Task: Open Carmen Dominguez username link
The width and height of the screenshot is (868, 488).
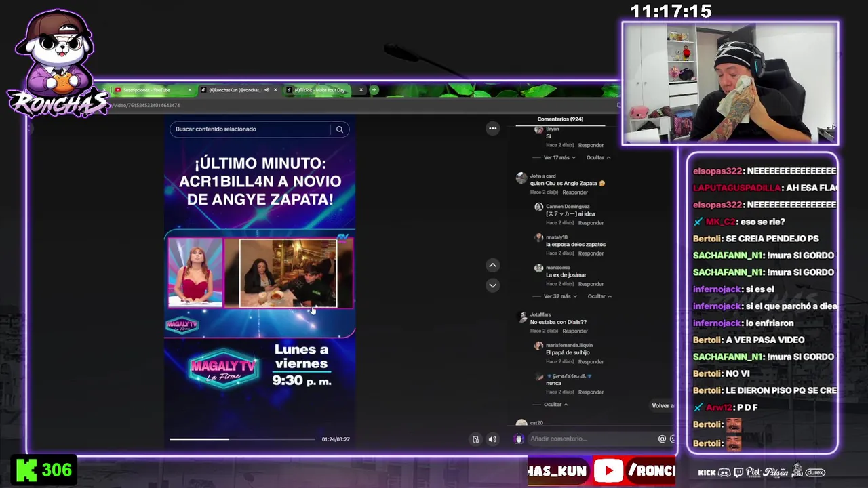Action: 568,207
